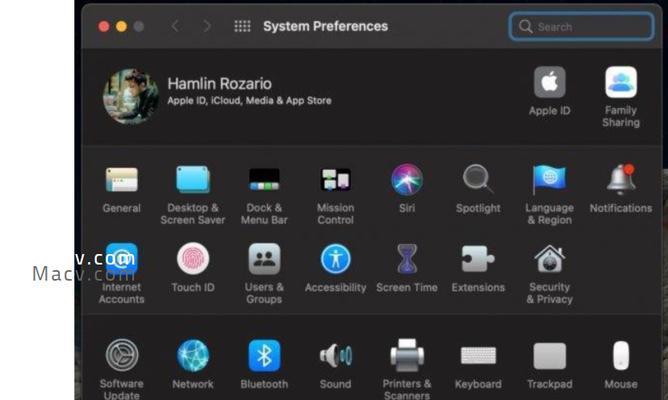The image size is (668, 400).
Task: Open Mission Control preferences
Action: pyautogui.click(x=335, y=180)
